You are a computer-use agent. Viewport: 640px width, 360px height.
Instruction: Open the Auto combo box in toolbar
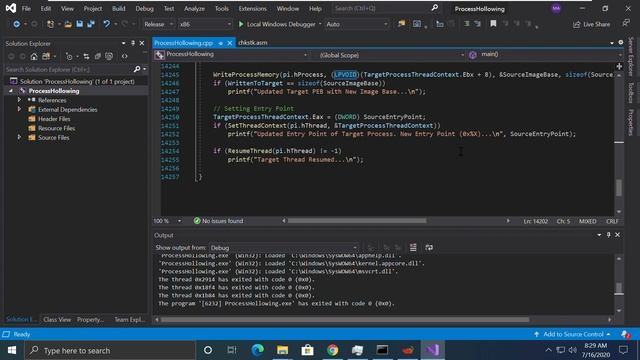tap(357, 24)
